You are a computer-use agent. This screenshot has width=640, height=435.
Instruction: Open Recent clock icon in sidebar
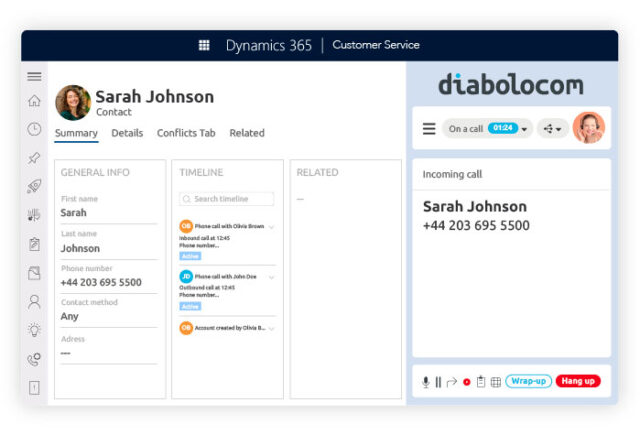(x=34, y=129)
